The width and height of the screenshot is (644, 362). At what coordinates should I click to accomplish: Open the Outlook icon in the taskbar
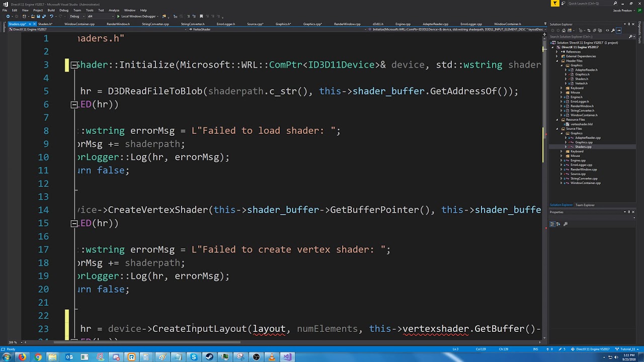(69, 357)
